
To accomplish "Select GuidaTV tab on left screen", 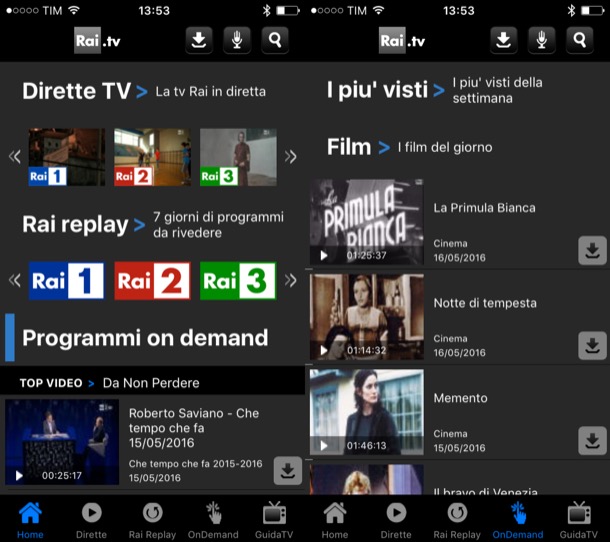I will (x=274, y=520).
